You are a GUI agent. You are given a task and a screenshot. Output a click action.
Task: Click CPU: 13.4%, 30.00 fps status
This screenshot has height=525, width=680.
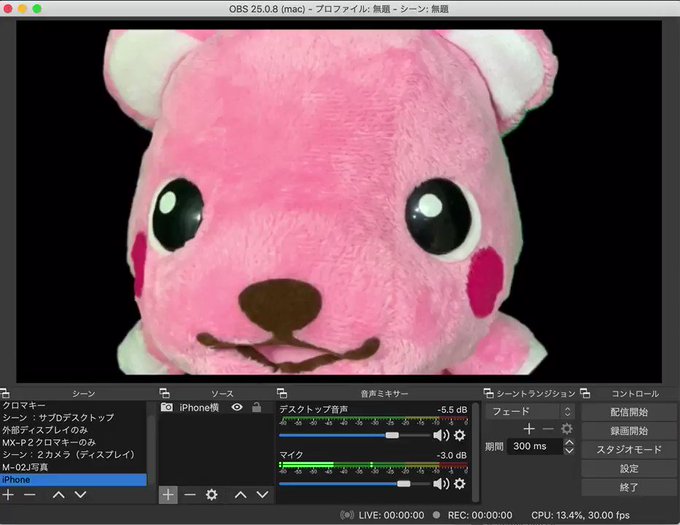click(580, 515)
